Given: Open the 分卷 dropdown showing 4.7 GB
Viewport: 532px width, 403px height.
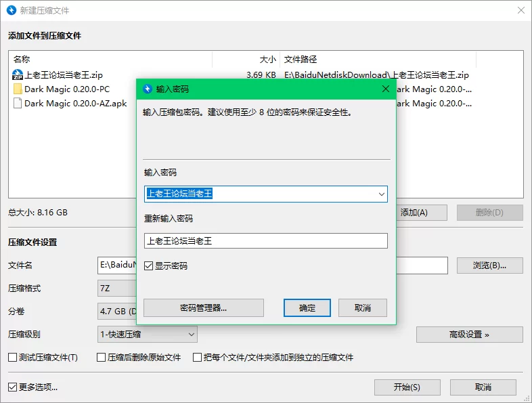Looking at the screenshot, I should [116, 312].
